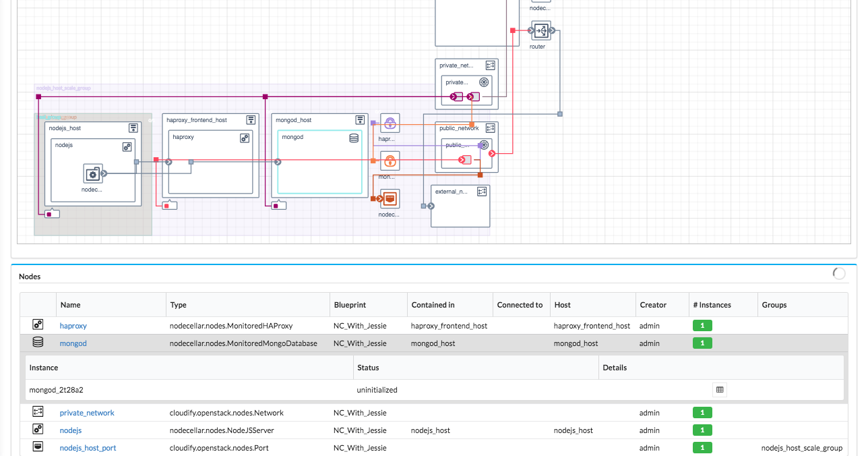
Task: Select the haproxy_frontend_host label in topology
Action: tap(197, 120)
